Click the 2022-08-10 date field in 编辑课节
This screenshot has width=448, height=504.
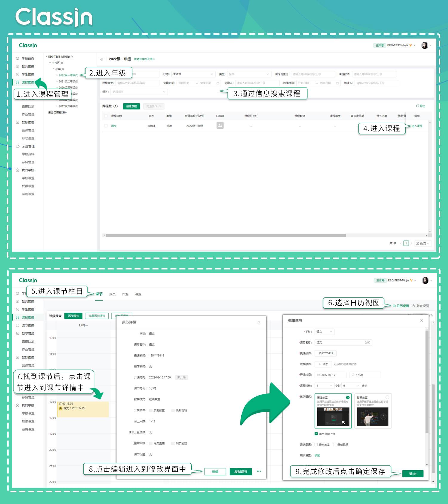pos(331,375)
